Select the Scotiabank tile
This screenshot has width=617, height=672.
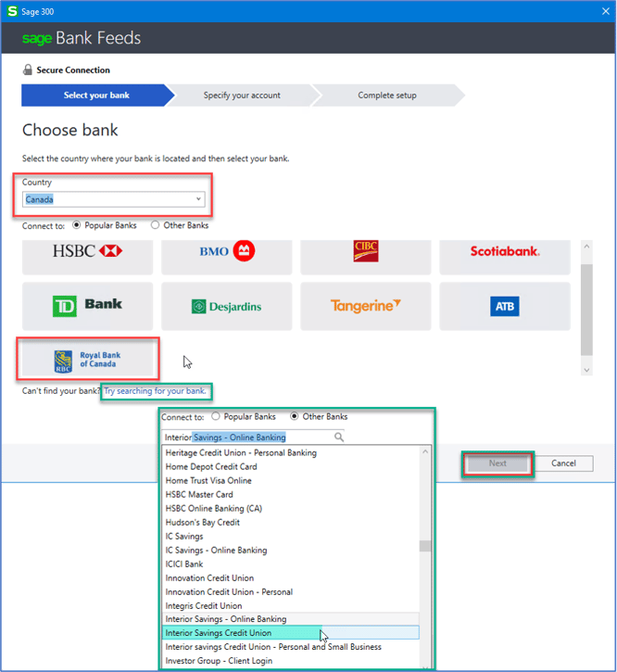505,257
